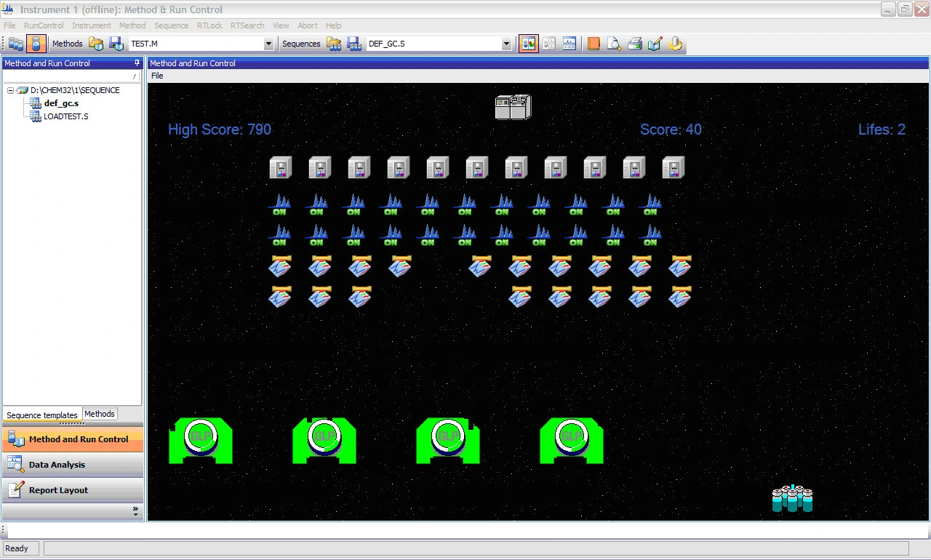Viewport: 931px width, 560px height.
Task: Expand the TEST.M methods dropdown
Action: 268,44
